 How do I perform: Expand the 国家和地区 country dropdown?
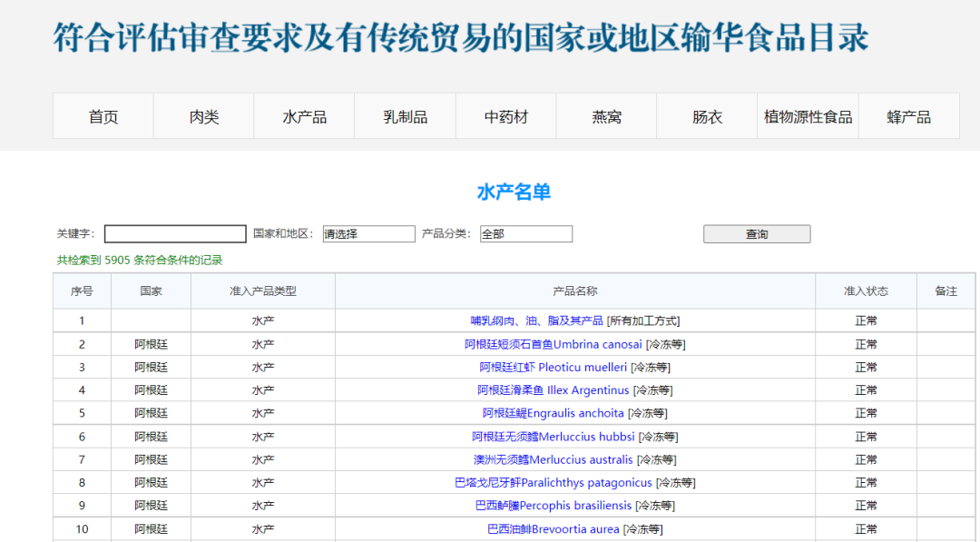(x=368, y=233)
